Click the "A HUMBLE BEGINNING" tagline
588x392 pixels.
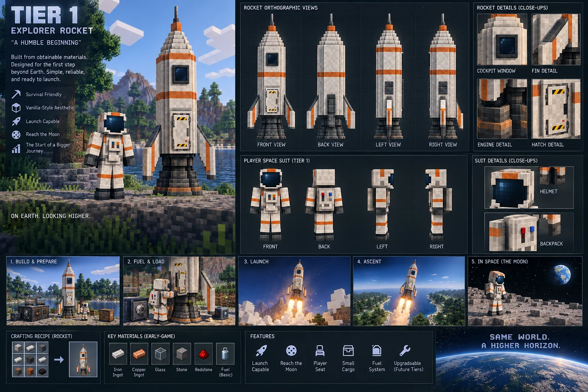tap(46, 42)
